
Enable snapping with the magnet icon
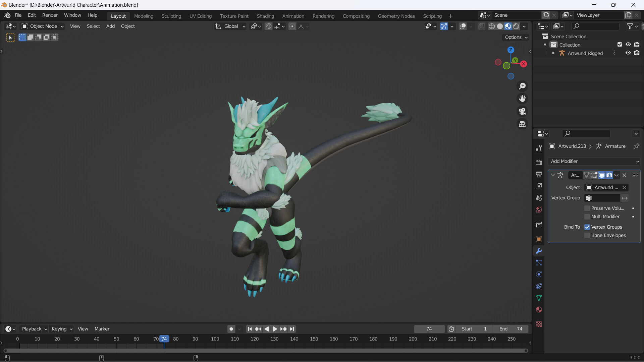[x=268, y=26]
